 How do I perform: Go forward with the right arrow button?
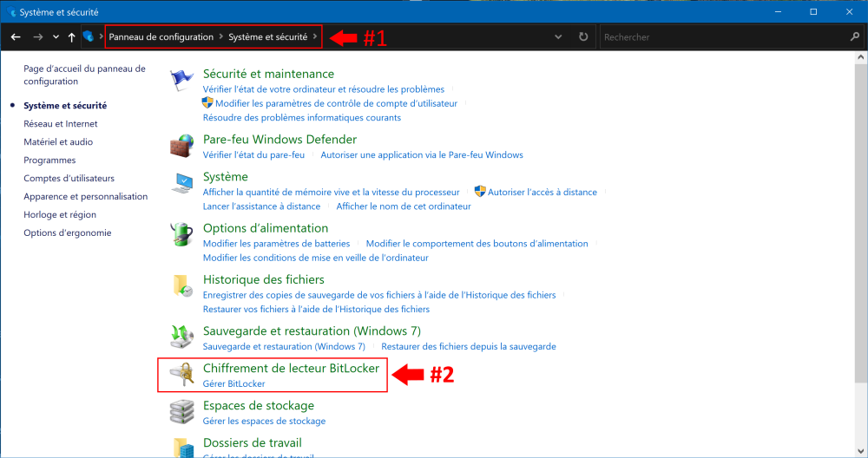(37, 37)
